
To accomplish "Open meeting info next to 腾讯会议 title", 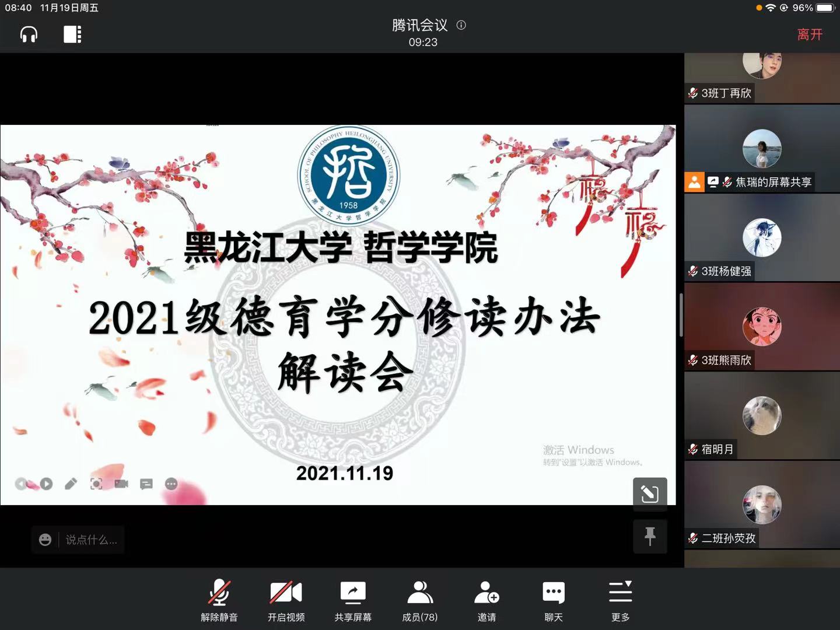I will [x=461, y=25].
